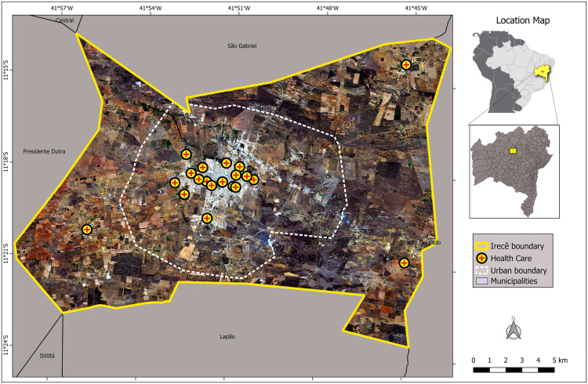
Task: Click the yellow Irecê boundary swatch in the legend
Action: (482, 246)
